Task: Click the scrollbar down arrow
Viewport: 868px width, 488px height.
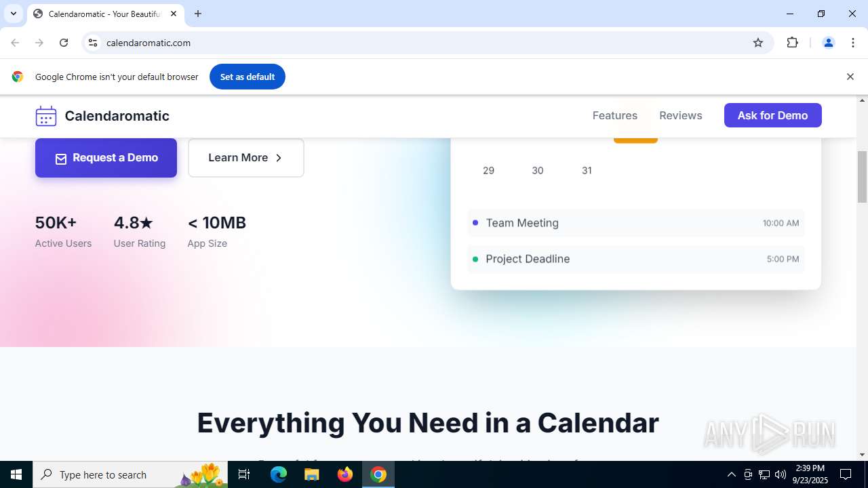Action: 862,454
